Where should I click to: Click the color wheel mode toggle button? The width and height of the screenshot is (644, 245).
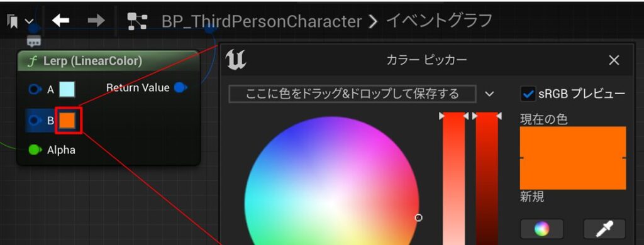click(541, 229)
